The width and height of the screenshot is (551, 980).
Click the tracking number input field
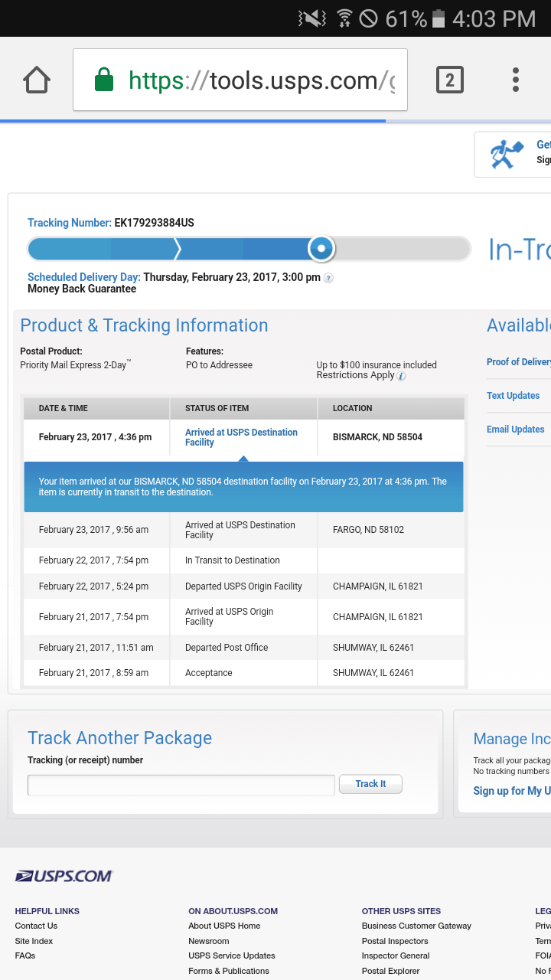(x=181, y=785)
